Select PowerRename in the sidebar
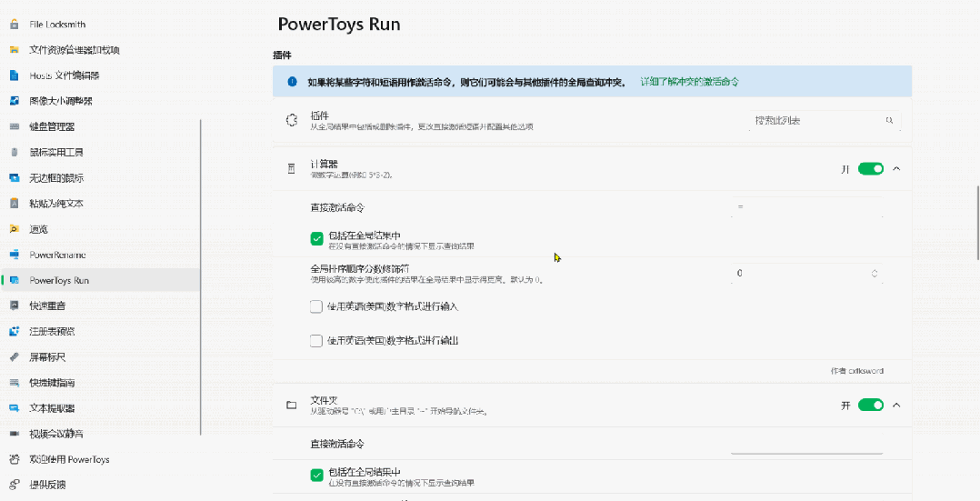The image size is (980, 501). pos(100,256)
